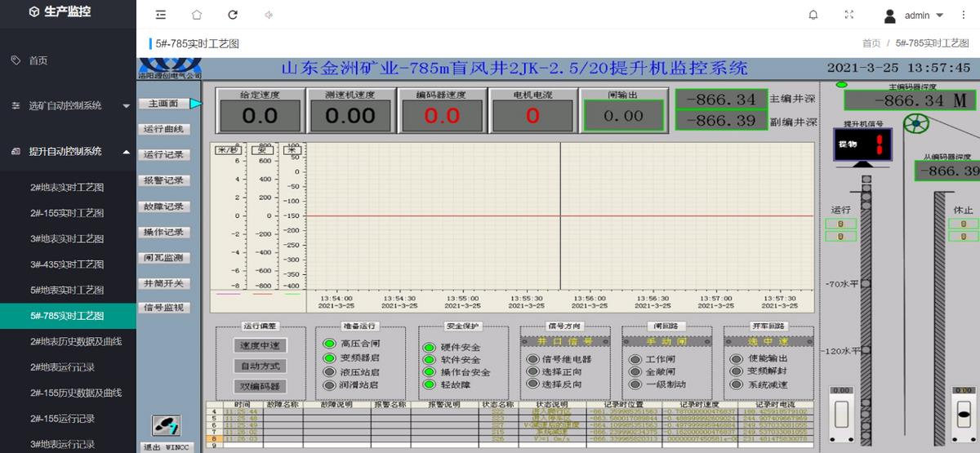
Task: Click the 信号继电器 indicator light
Action: 532,359
